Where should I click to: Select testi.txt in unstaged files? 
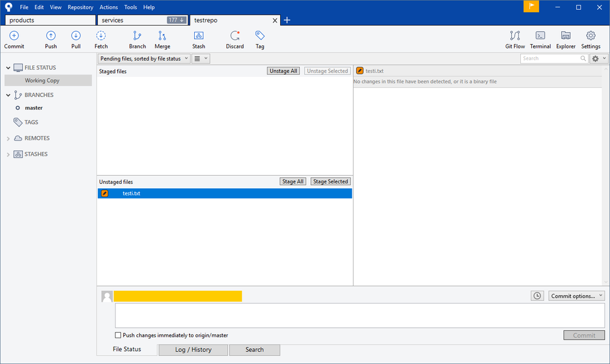[225, 194]
